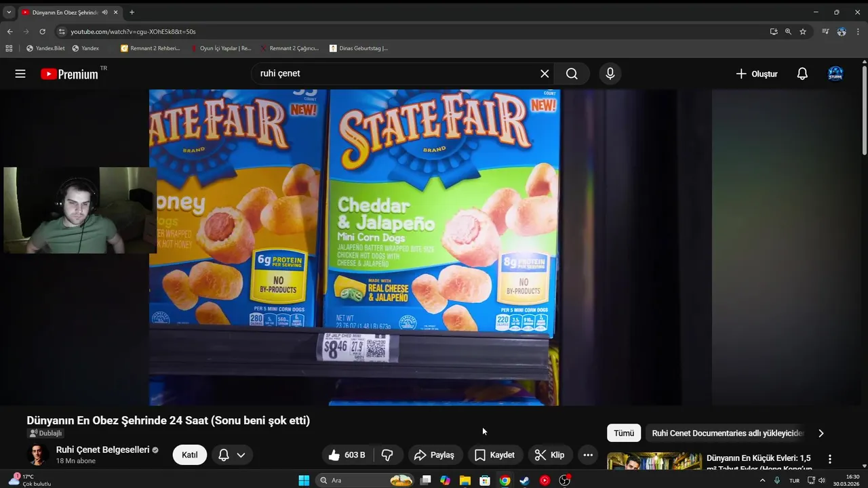This screenshot has height=488, width=868.
Task: Open File Explorer from the taskbar
Action: click(x=465, y=481)
